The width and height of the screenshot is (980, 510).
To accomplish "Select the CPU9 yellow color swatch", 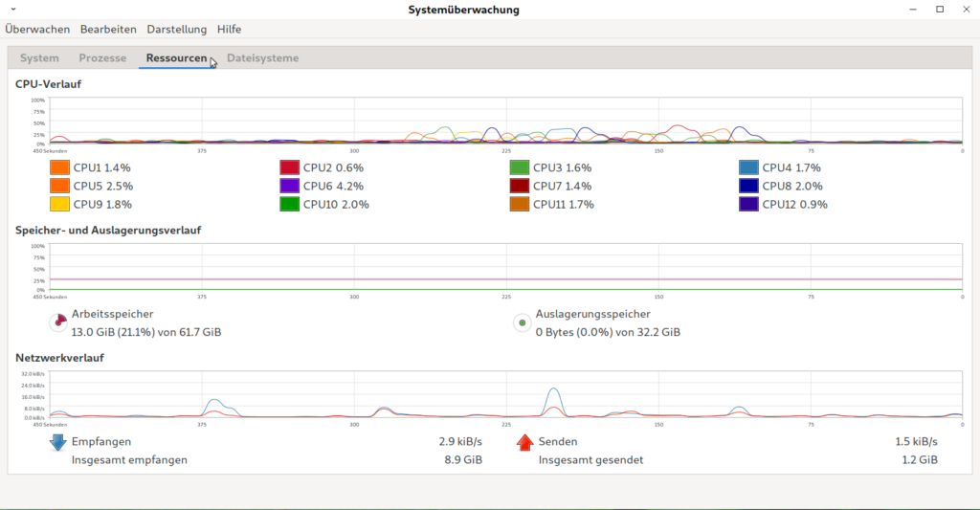I will coord(59,204).
